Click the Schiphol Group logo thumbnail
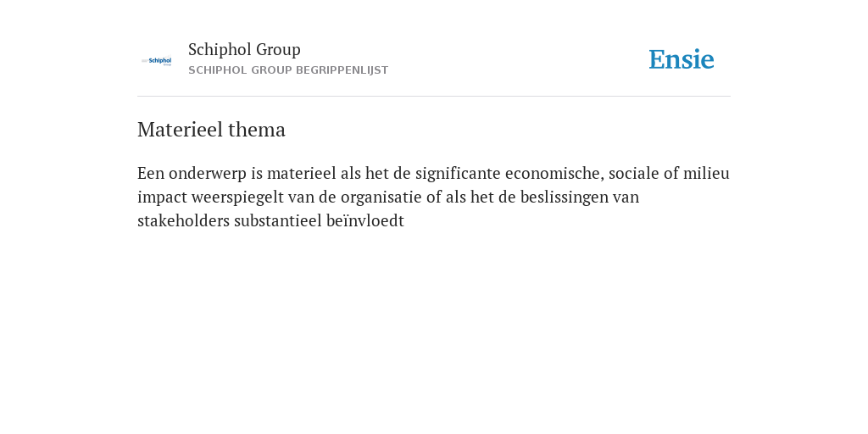Image resolution: width=868 pixels, height=434 pixels. 157,61
